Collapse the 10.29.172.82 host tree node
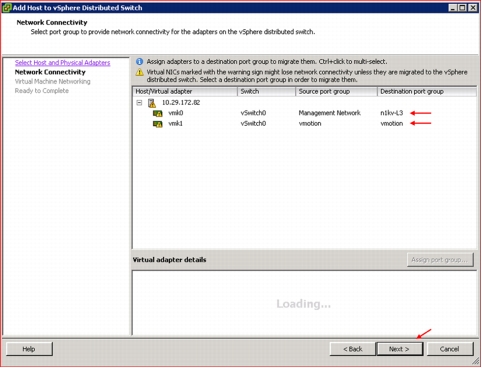Image resolution: width=482 pixels, height=368 pixels. coord(139,103)
